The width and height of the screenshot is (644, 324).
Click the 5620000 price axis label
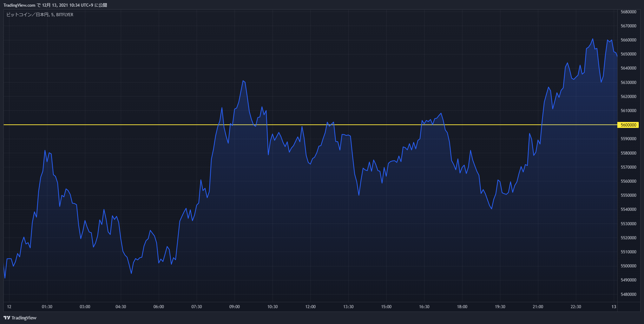(x=628, y=97)
